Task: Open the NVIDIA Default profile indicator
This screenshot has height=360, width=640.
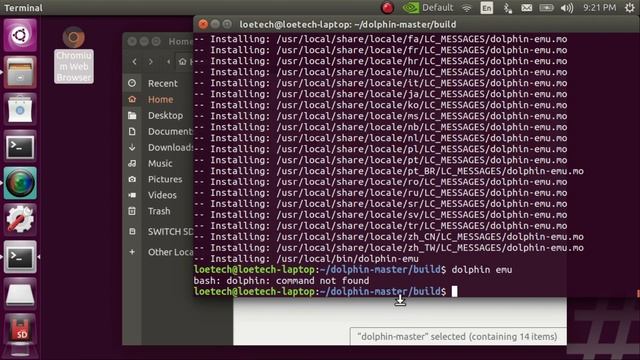Action: click(x=428, y=7)
